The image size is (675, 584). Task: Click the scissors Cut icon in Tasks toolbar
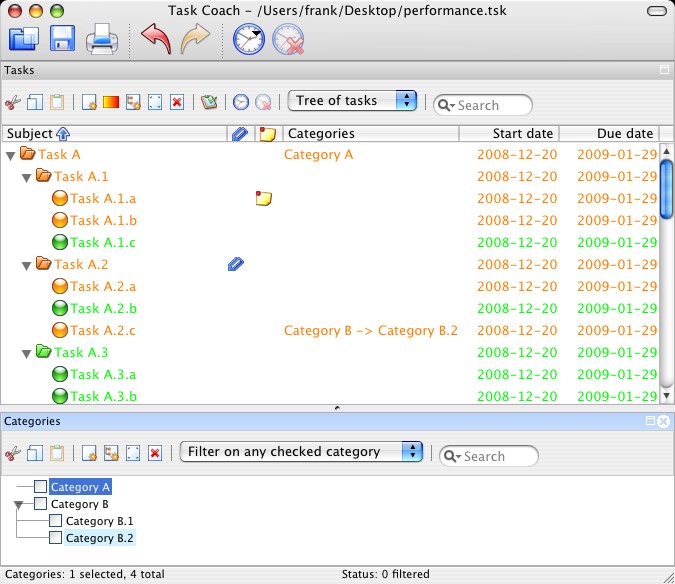point(12,102)
